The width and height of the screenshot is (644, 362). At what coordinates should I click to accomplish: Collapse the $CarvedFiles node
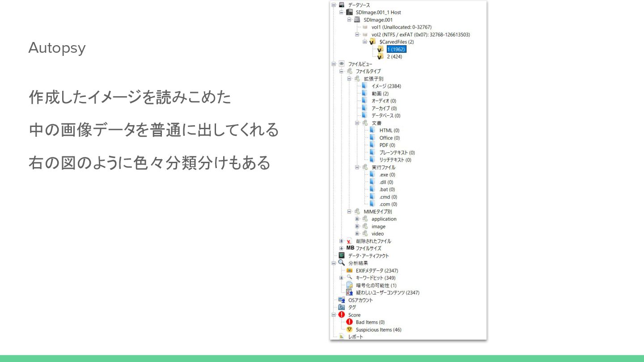364,42
